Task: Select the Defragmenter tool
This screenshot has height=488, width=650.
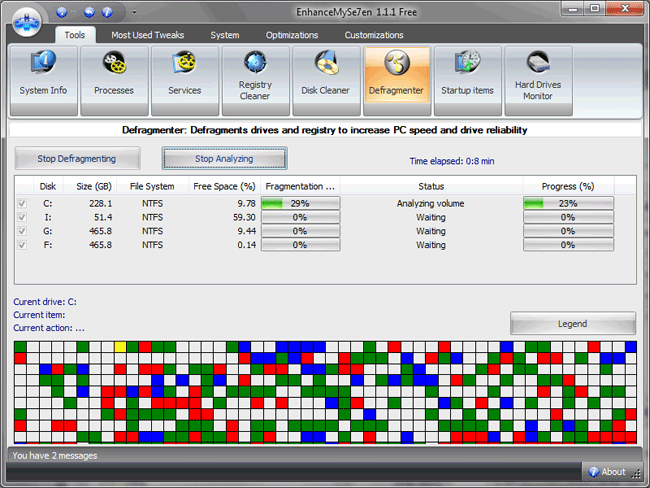Action: point(397,80)
